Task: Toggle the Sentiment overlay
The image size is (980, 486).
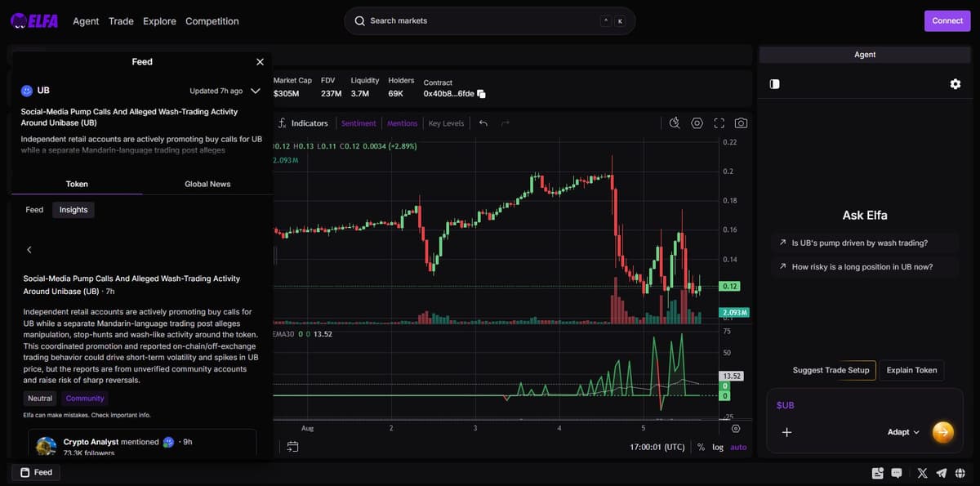Action: [359, 123]
